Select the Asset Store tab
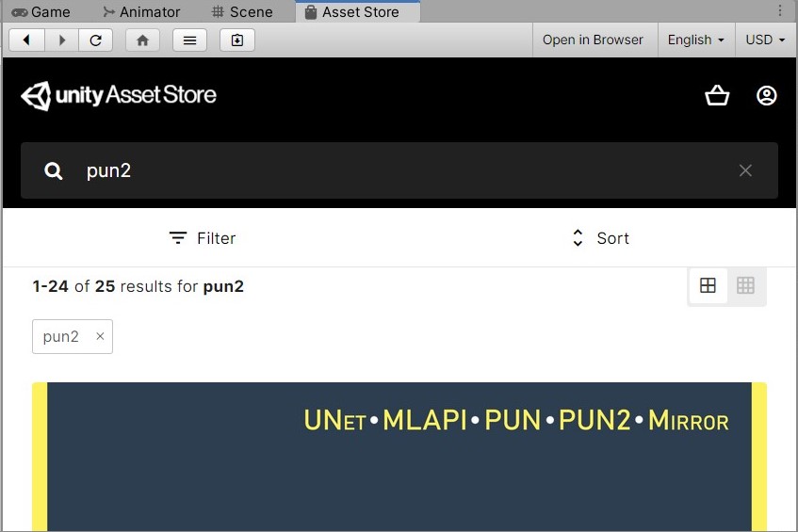Viewport: 798px width, 532px height. 358,11
